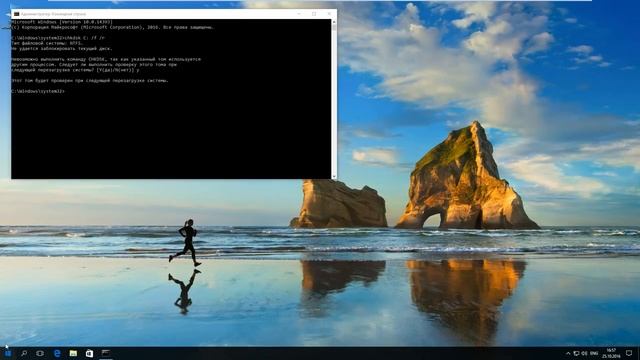Click the line containing 'NTFS'
640x360 pixels.
[x=47, y=43]
